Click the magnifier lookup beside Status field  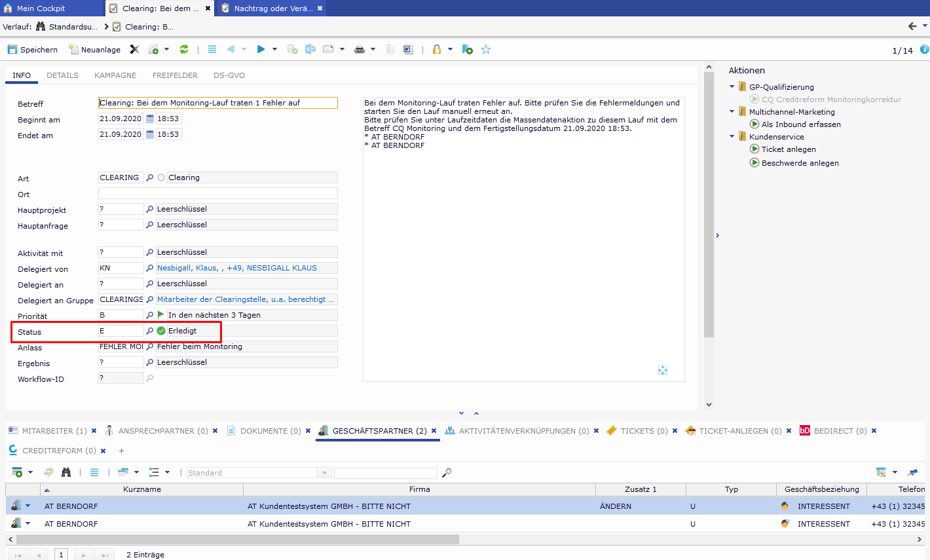point(150,331)
